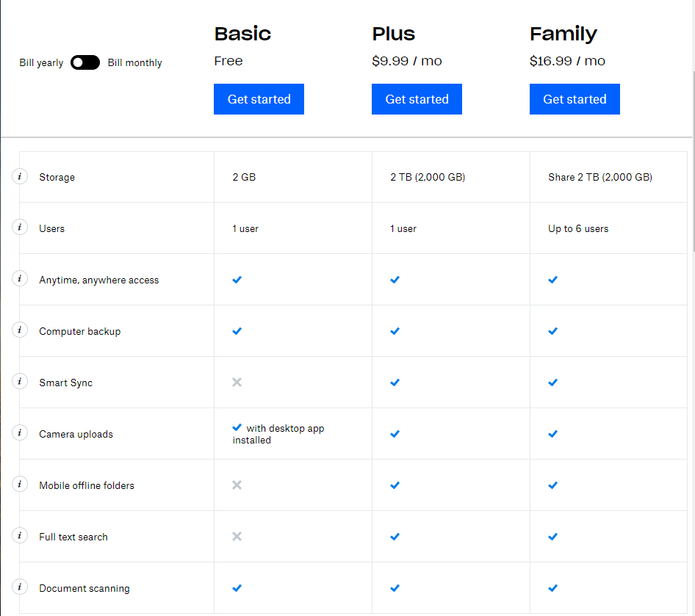This screenshot has width=695, height=616.
Task: Open info for Anytime, anywhere access
Action: [x=20, y=279]
